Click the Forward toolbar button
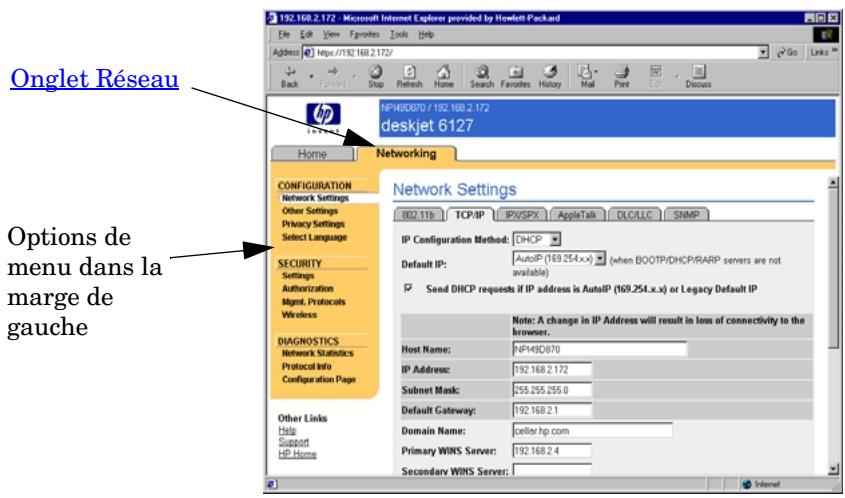The width and height of the screenshot is (845, 498). tap(333, 77)
